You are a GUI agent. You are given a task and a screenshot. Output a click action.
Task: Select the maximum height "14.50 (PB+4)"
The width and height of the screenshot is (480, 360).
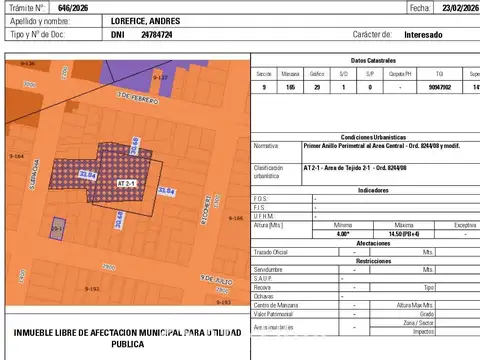[x=404, y=234]
